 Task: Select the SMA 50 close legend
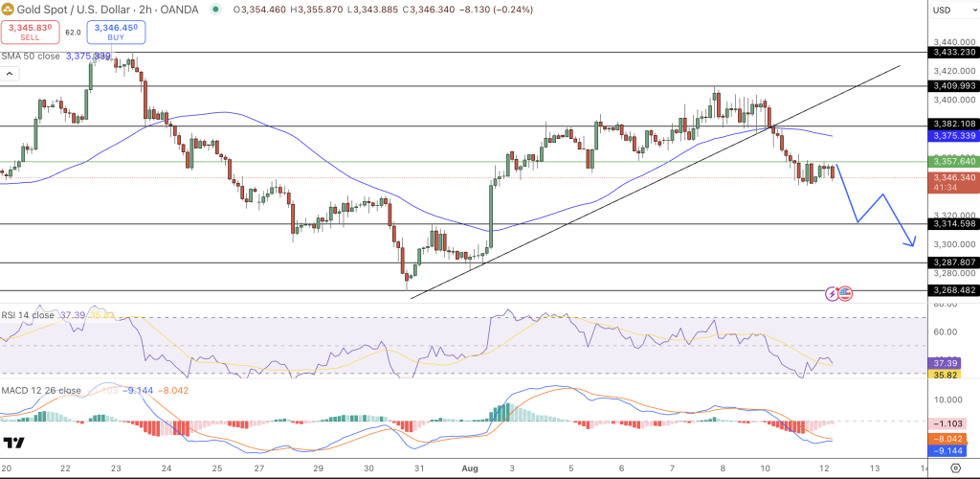coord(31,57)
